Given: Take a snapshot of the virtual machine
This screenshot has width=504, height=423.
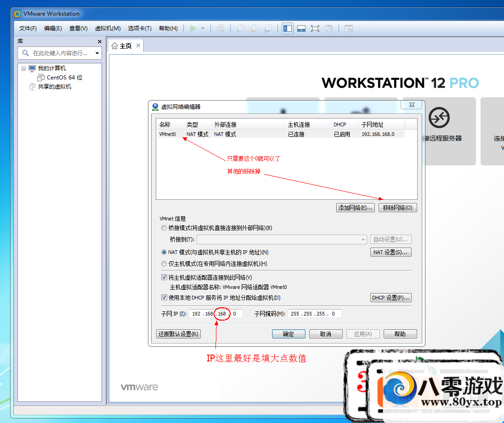Looking at the screenshot, I should pos(240,28).
